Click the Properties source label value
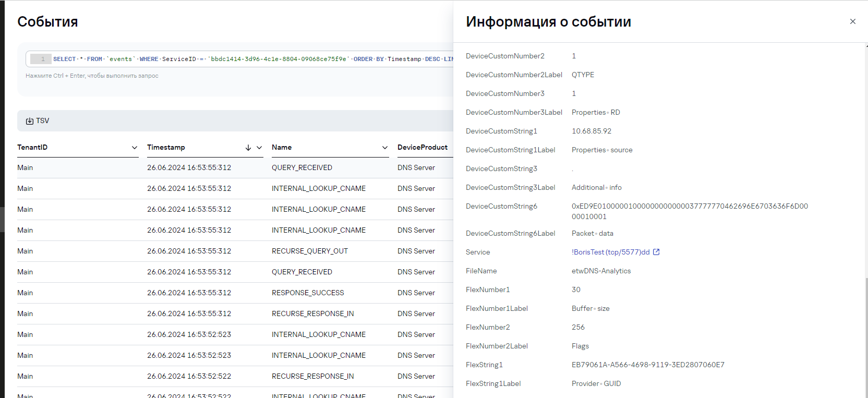This screenshot has height=398, width=868. [602, 150]
